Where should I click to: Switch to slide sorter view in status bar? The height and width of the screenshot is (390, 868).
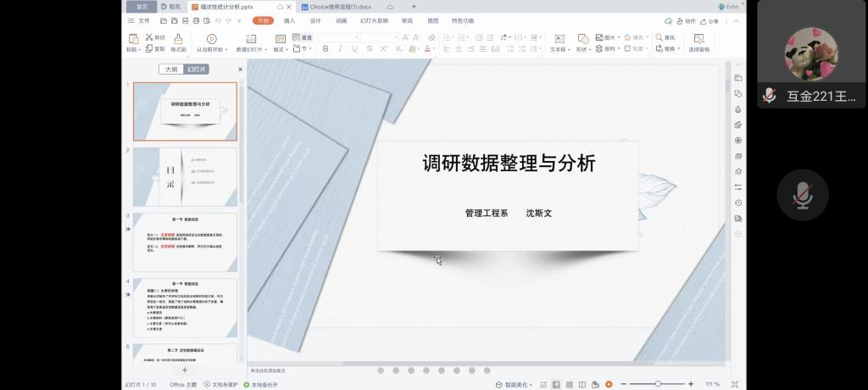click(x=568, y=384)
